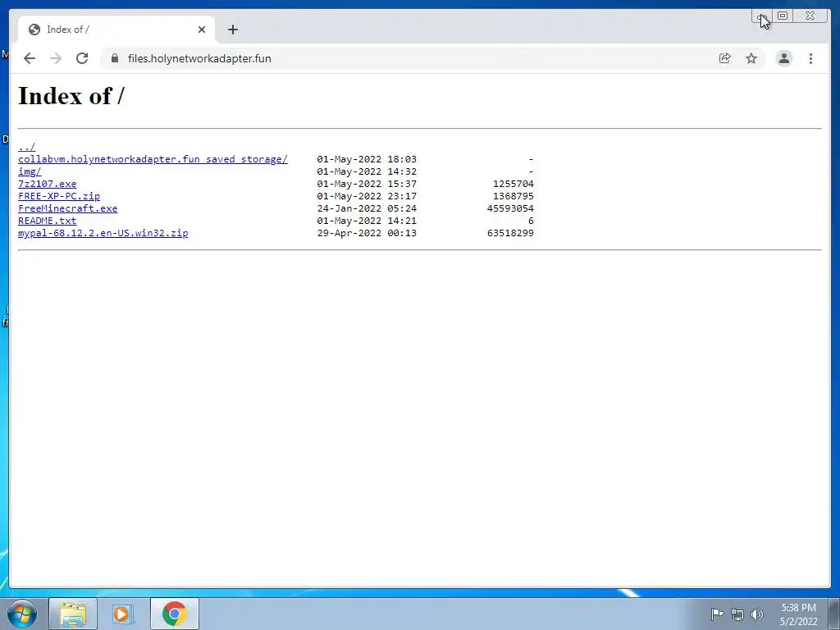Select the 'Index of /' tab
Image resolution: width=840 pixels, height=630 pixels.
[116, 30]
